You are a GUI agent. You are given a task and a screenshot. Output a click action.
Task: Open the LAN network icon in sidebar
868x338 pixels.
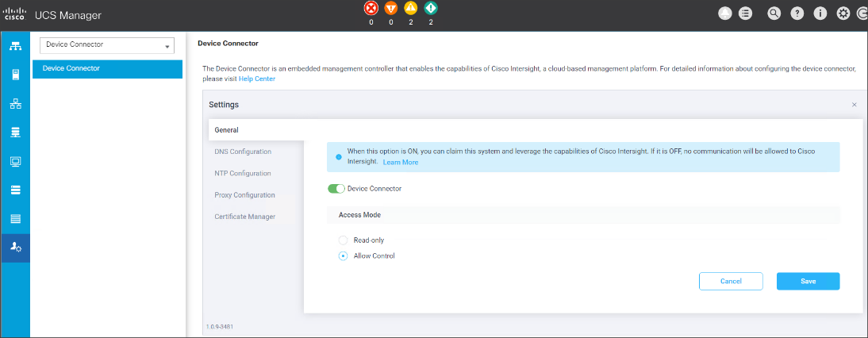(16, 103)
